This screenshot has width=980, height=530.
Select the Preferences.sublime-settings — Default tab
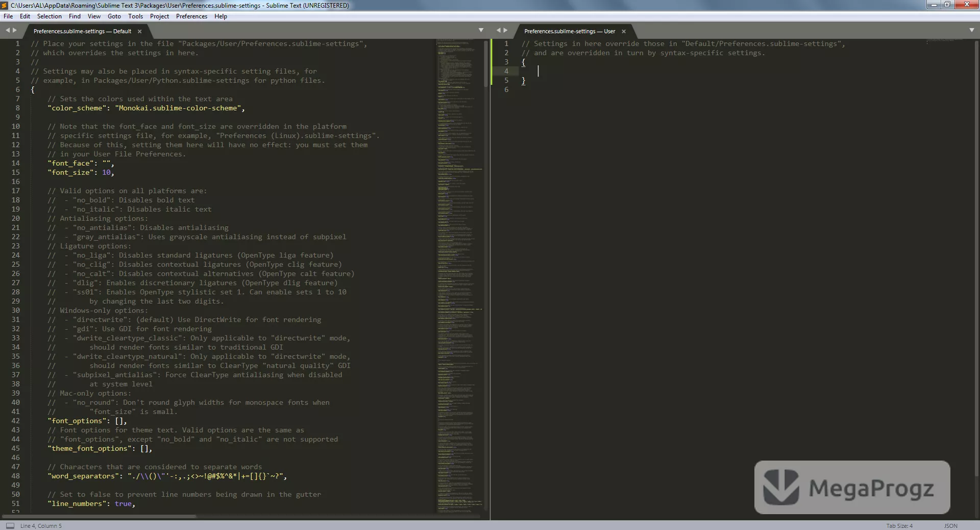(x=82, y=31)
